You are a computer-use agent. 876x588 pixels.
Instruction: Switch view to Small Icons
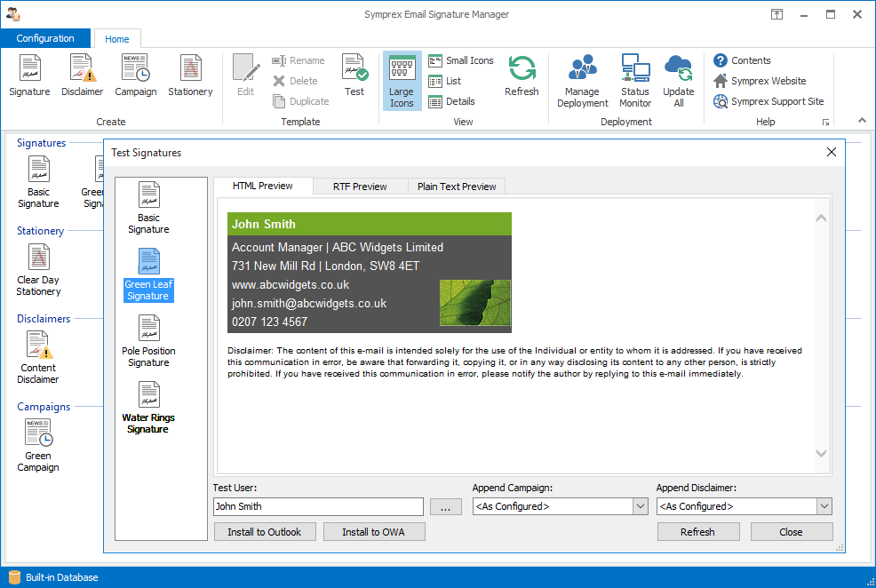[x=460, y=60]
